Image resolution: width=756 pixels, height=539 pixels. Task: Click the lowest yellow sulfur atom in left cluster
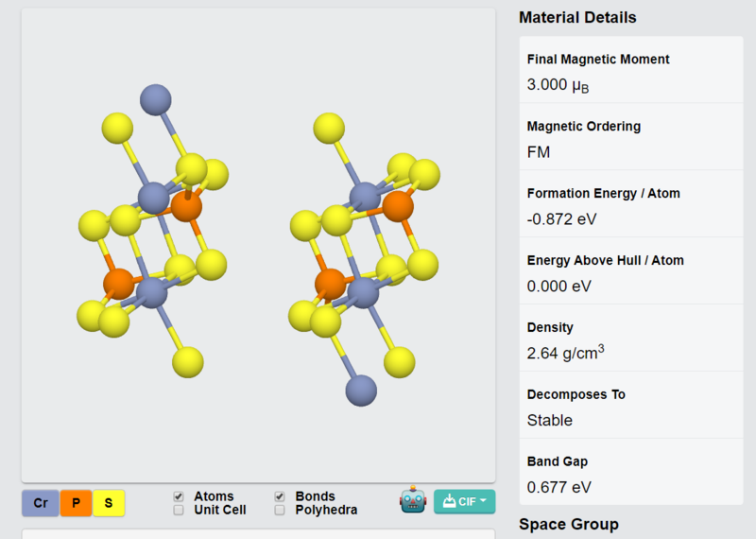click(187, 362)
